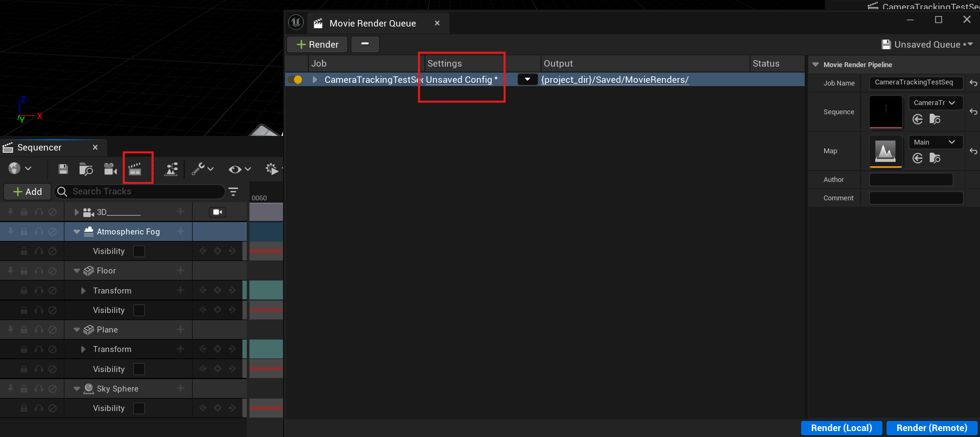Collapse the Floor track
The height and width of the screenshot is (437, 980).
pyautogui.click(x=77, y=271)
